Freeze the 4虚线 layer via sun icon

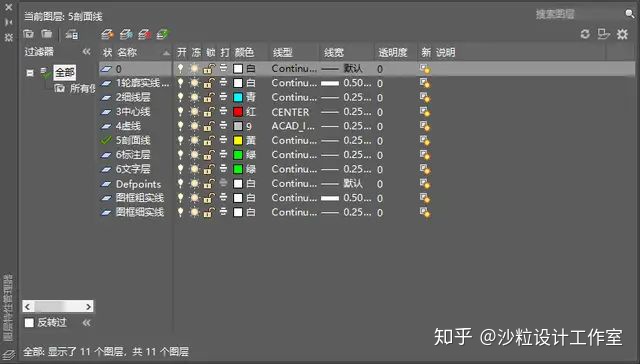pyautogui.click(x=195, y=126)
